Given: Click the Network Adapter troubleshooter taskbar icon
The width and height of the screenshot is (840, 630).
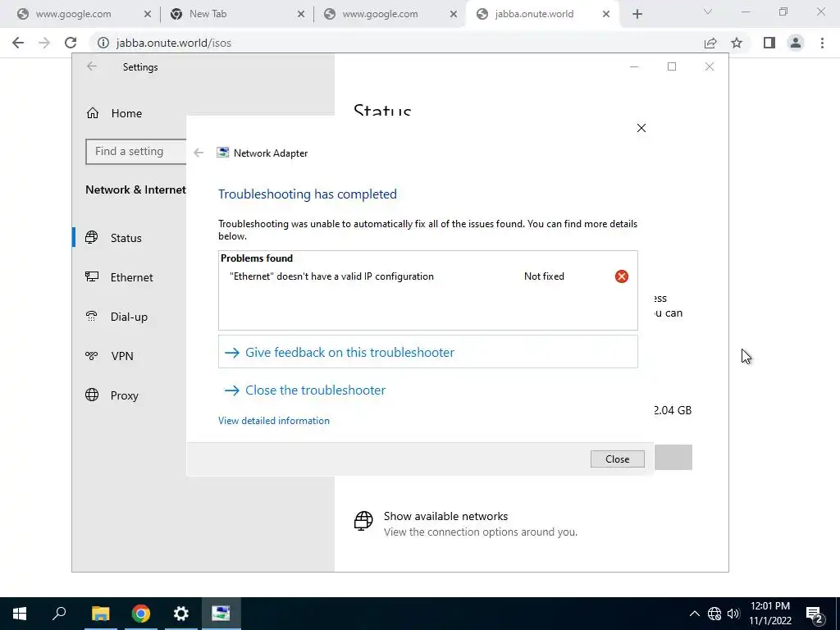Looking at the screenshot, I should pyautogui.click(x=221, y=614).
